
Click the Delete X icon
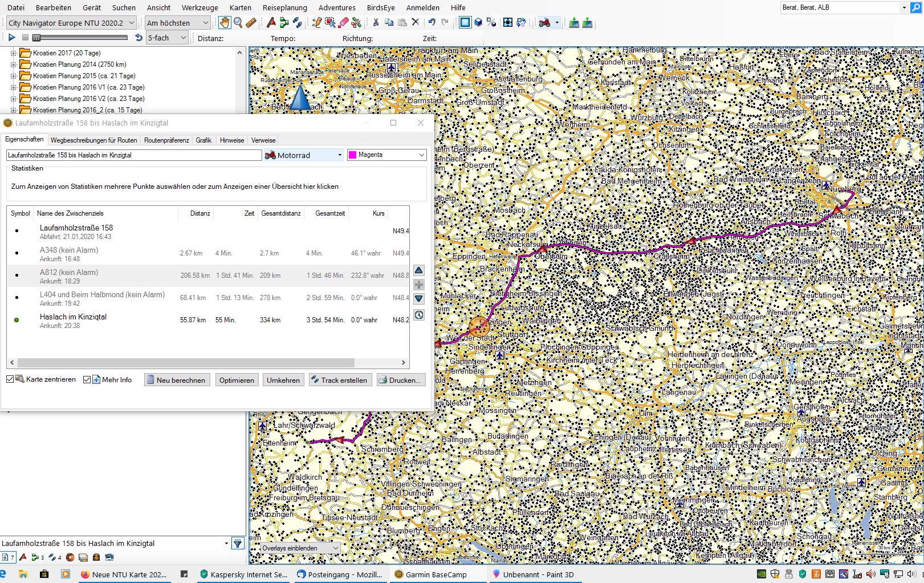click(416, 22)
